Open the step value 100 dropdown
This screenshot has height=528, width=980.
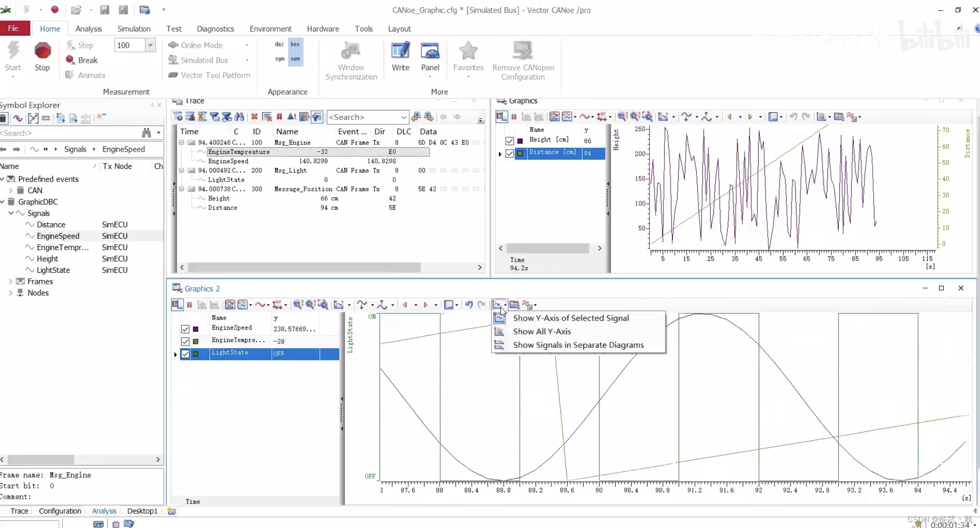tap(150, 45)
